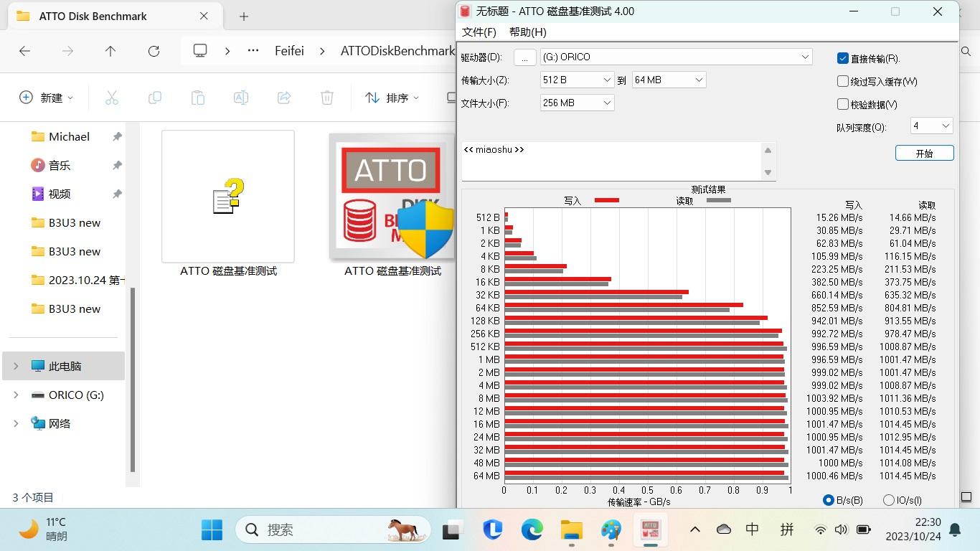The height and width of the screenshot is (551, 980).
Task: Click the Copy icon in Explorer toolbar
Action: coord(155,98)
